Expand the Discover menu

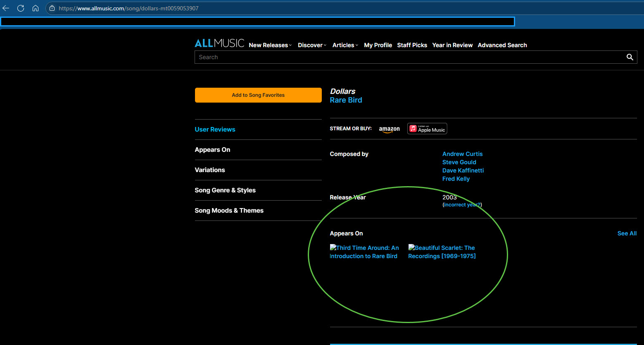(312, 45)
